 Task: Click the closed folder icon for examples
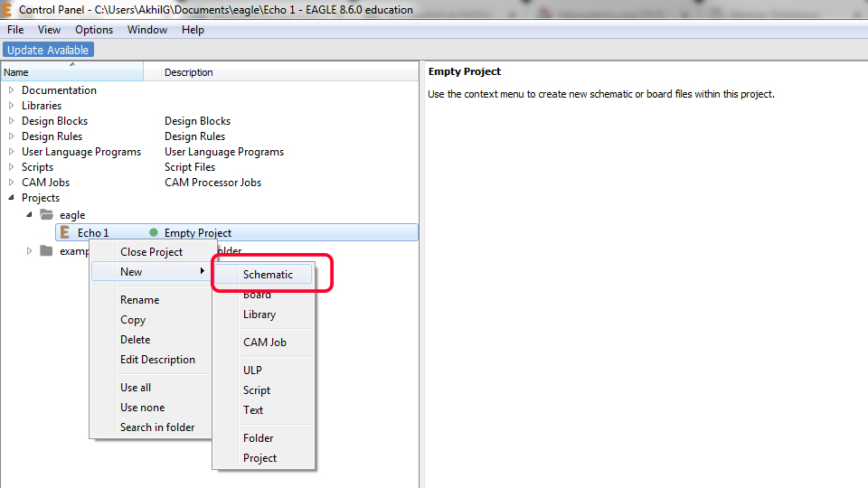46,251
